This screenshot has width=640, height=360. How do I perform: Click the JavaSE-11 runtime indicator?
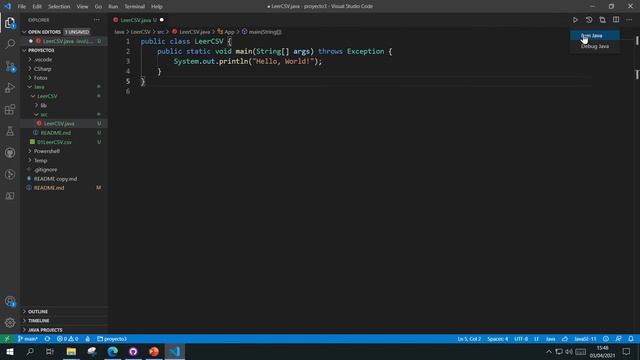click(585, 339)
